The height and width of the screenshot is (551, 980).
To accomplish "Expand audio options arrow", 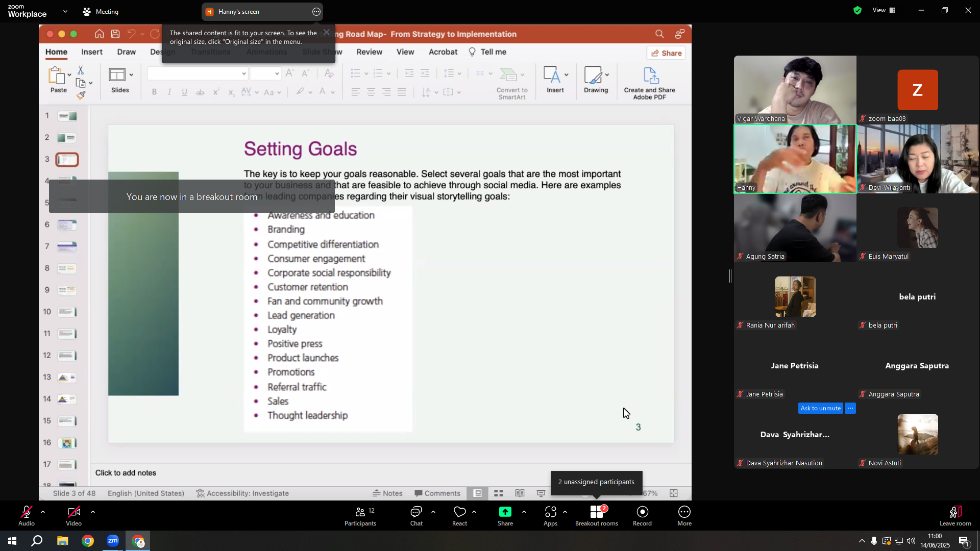I will [43, 511].
